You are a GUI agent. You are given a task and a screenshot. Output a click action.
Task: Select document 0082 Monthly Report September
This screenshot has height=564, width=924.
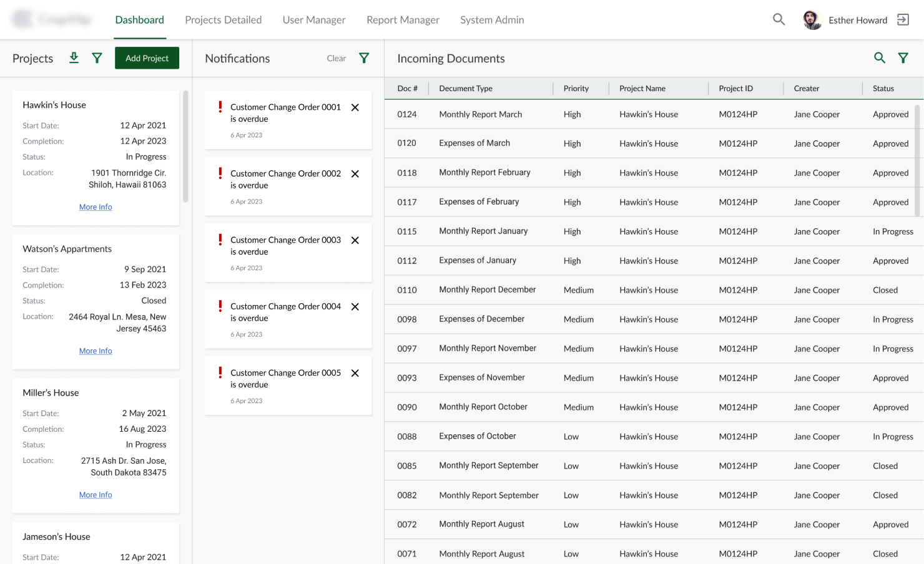(654, 495)
